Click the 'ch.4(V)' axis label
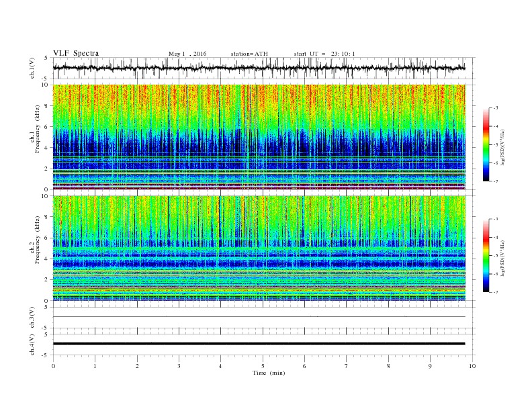The image size is (532, 411). [32, 345]
